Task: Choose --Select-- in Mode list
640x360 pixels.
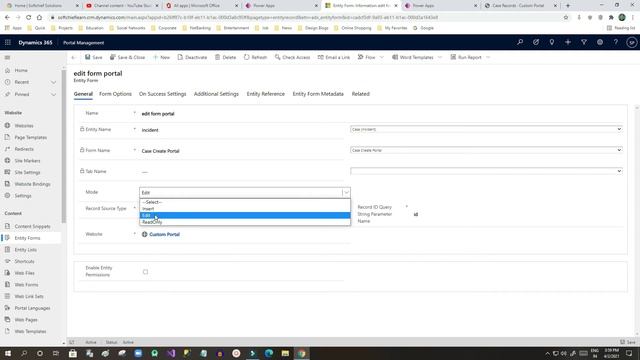Action: 245,202
